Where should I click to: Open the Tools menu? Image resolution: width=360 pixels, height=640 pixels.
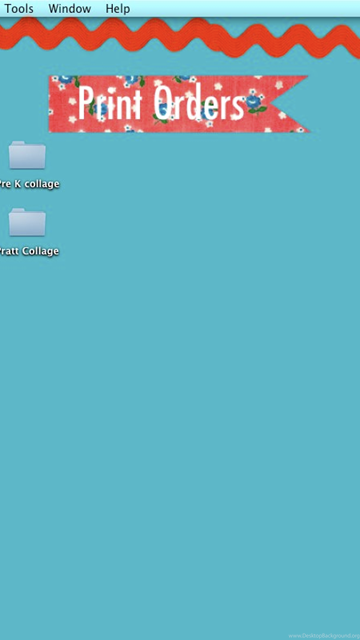(x=19, y=9)
